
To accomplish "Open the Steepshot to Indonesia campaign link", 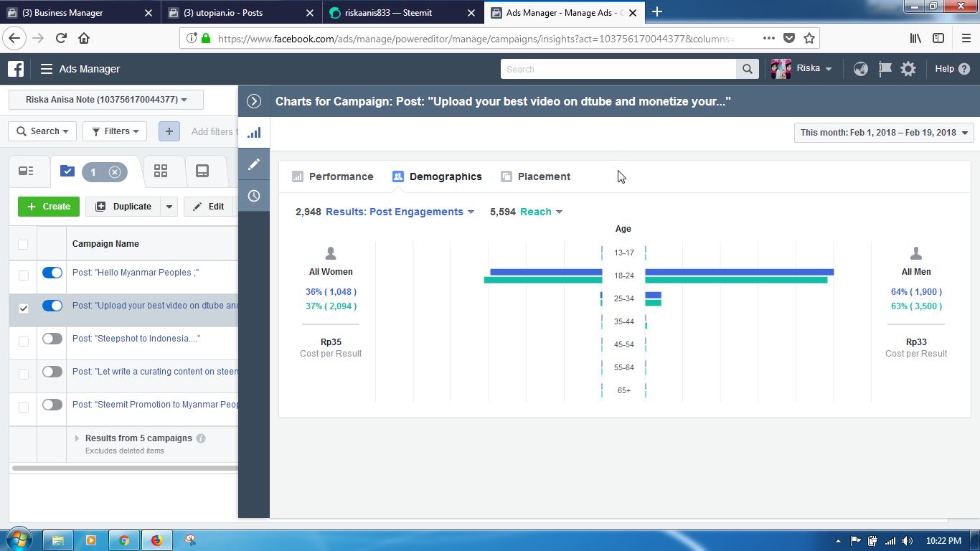I will [136, 339].
